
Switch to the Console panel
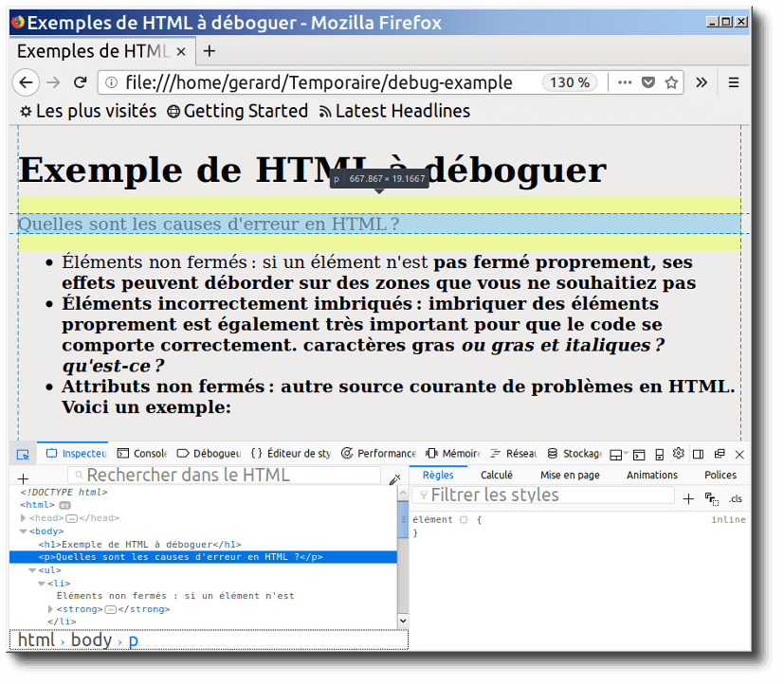(x=142, y=453)
